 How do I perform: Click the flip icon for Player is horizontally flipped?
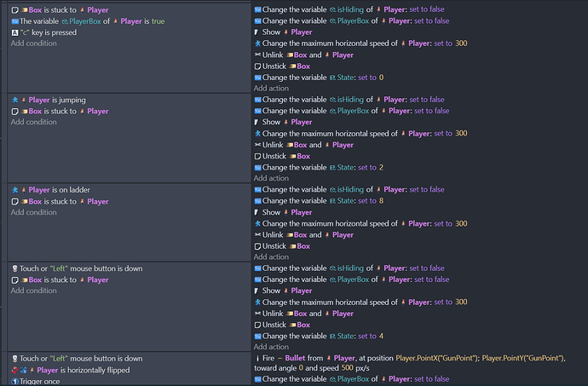click(x=19, y=370)
